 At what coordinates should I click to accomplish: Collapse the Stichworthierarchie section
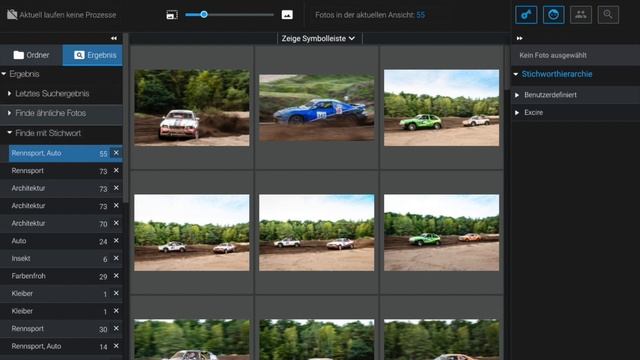(x=516, y=74)
